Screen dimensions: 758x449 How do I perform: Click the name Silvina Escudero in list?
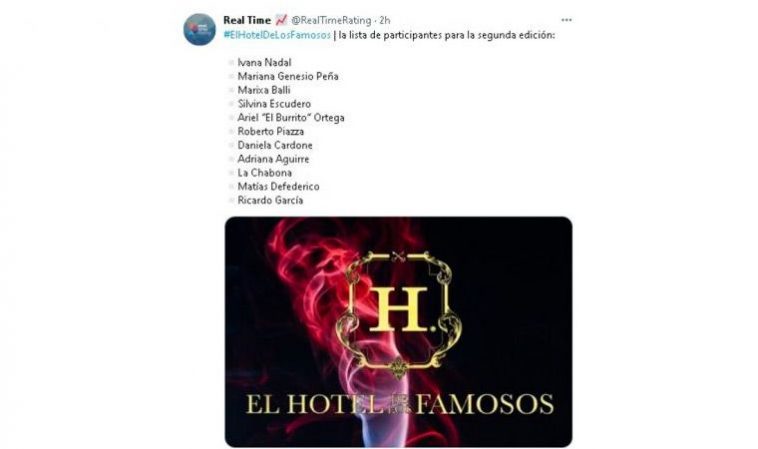coord(274,104)
